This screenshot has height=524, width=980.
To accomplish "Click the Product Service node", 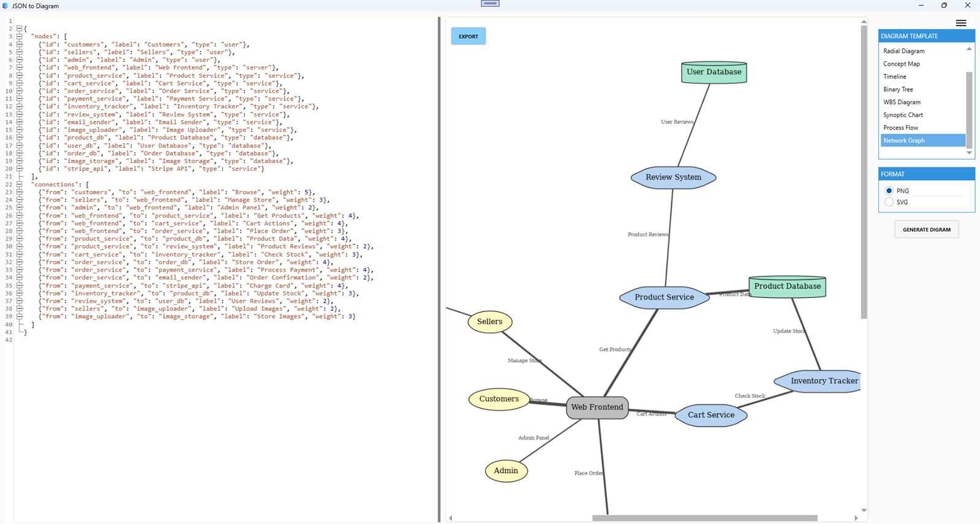I will 664,297.
